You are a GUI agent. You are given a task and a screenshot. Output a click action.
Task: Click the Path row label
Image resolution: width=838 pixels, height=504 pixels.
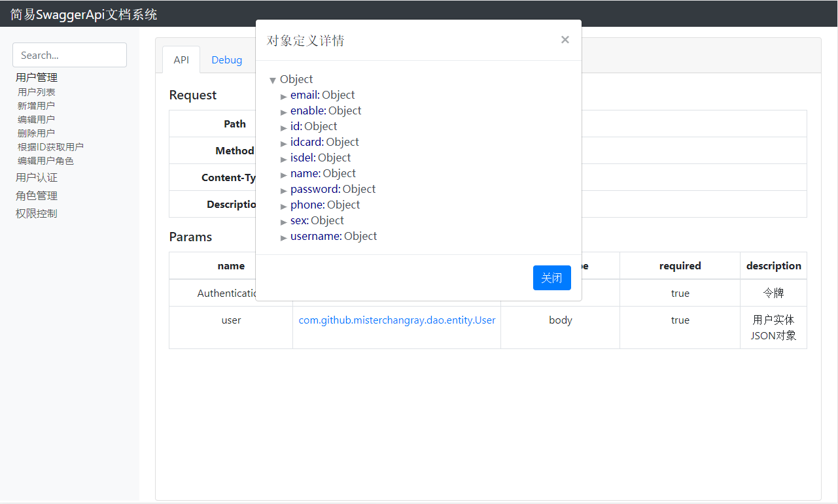pyautogui.click(x=235, y=124)
